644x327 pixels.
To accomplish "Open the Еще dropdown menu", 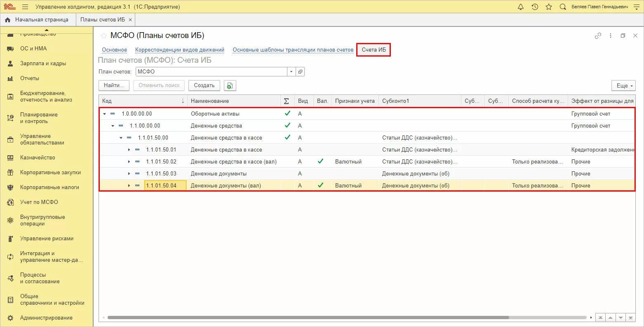I will [623, 85].
